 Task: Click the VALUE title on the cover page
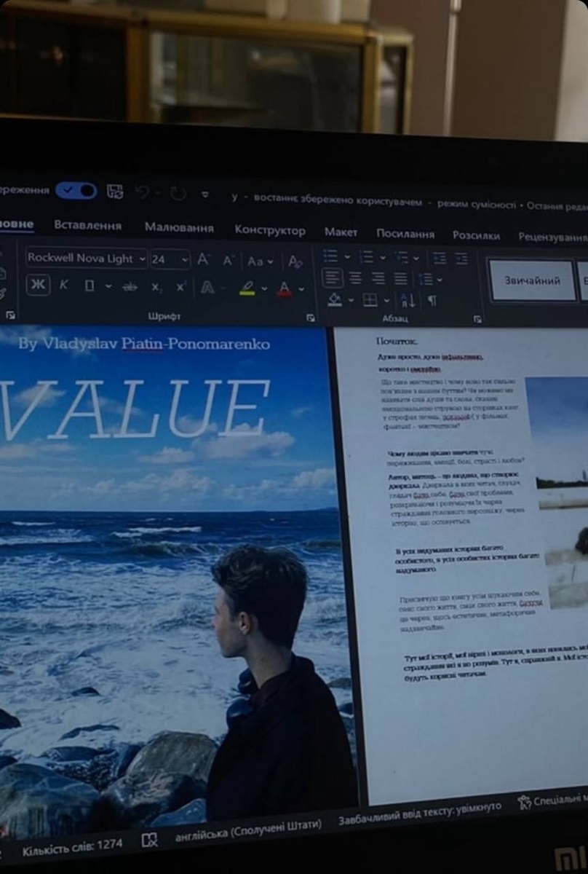[135, 410]
